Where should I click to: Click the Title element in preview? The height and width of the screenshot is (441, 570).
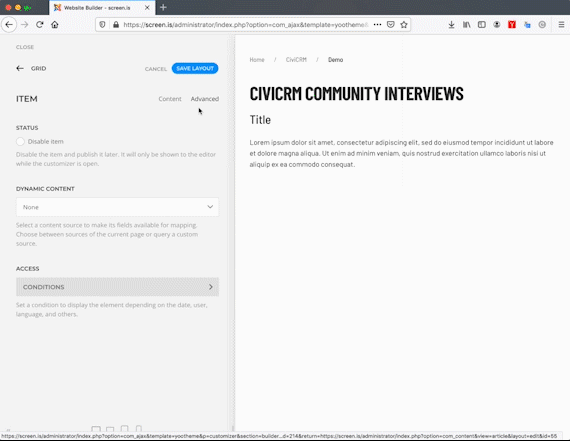(260, 120)
